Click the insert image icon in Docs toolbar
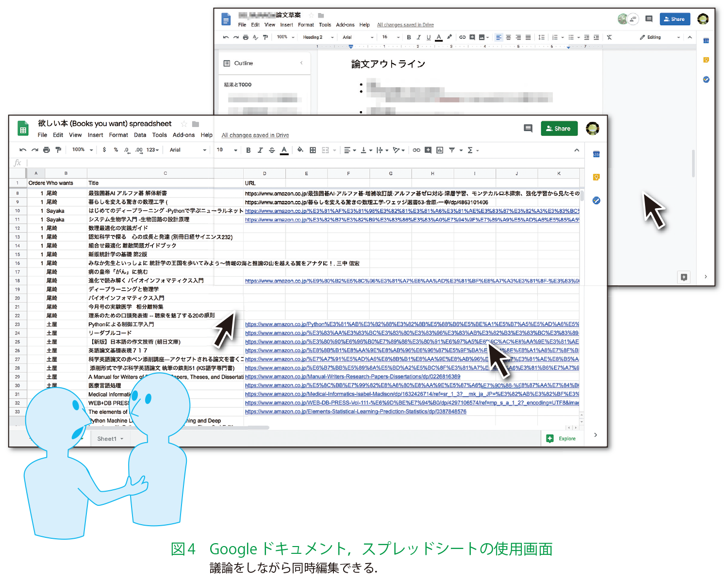This screenshot has width=728, height=581. [x=481, y=37]
